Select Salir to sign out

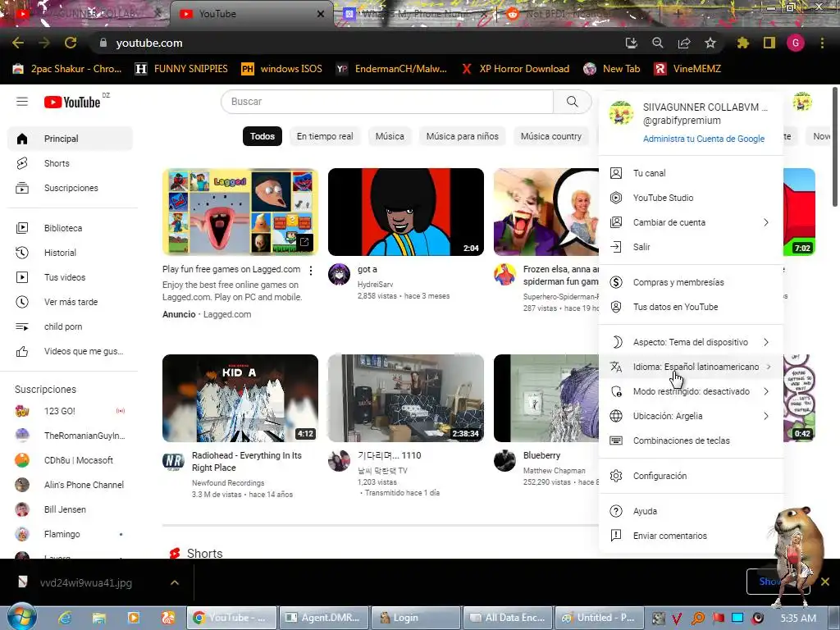(691, 247)
